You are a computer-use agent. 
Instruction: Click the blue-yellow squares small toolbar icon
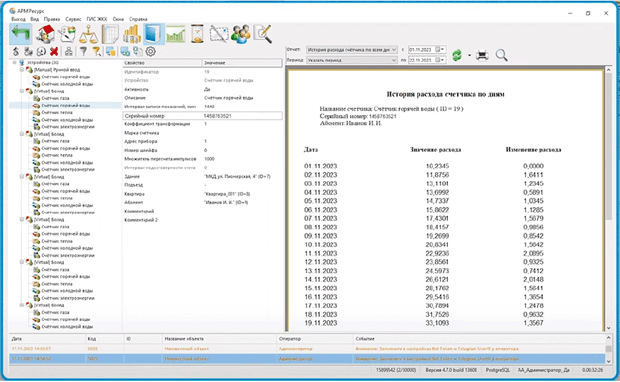pos(111,51)
